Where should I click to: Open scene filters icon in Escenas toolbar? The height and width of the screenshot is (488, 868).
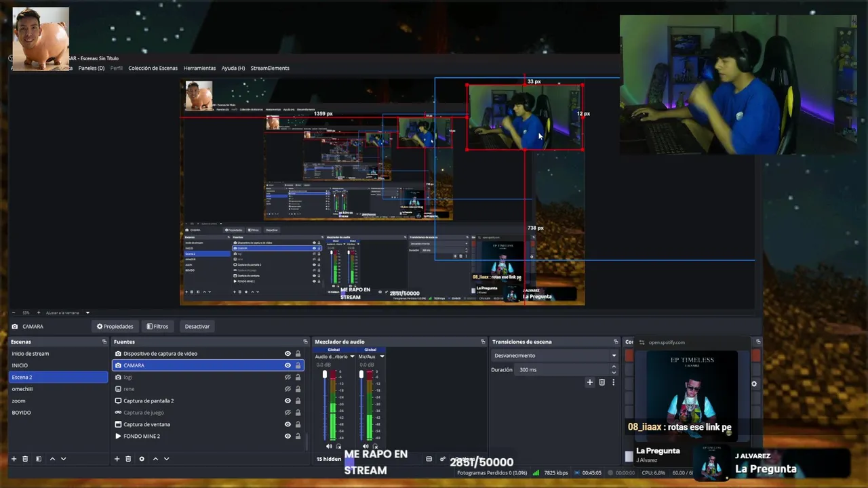coord(39,459)
